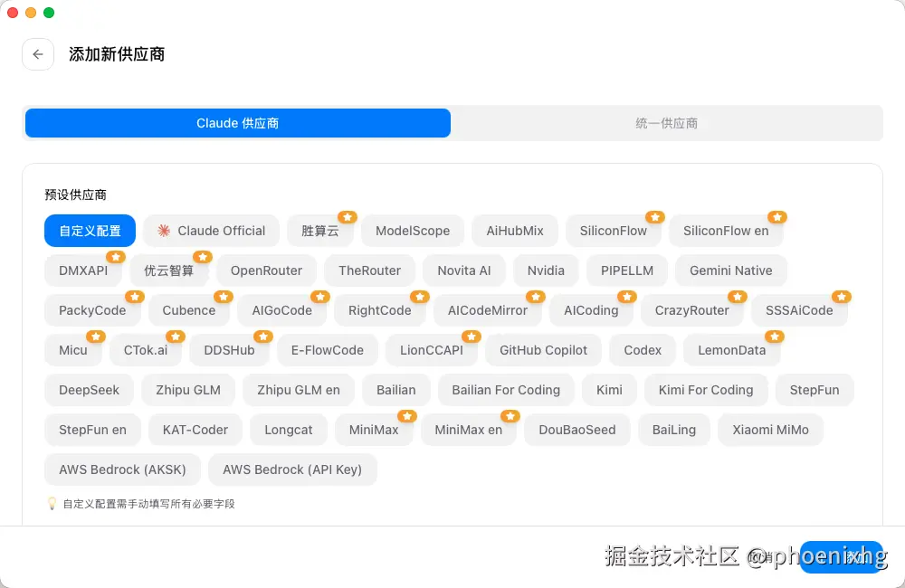This screenshot has width=905, height=588.
Task: Select MiniMax provider
Action: [374, 430]
